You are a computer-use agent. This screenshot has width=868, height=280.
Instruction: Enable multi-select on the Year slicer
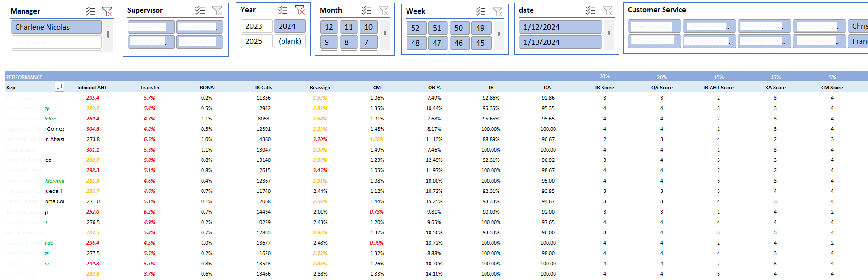coord(282,10)
